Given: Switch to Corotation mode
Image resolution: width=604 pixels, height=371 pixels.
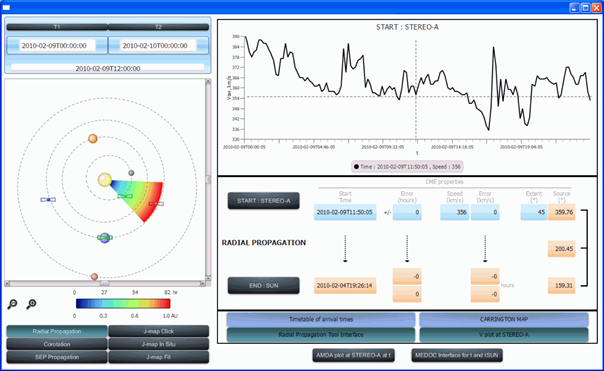Looking at the screenshot, I should click(57, 344).
